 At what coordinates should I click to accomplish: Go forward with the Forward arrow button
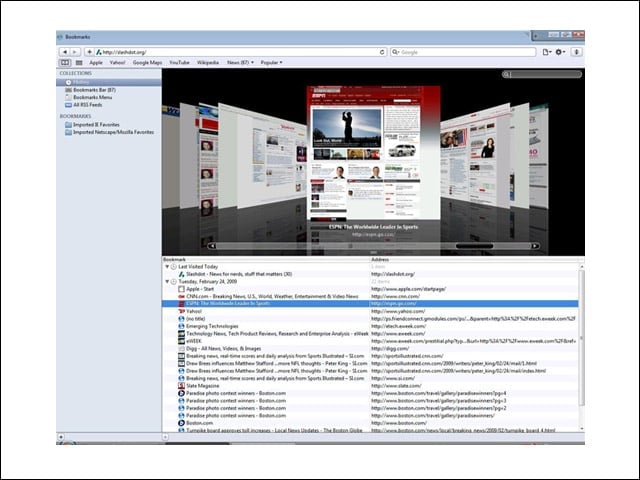point(75,52)
